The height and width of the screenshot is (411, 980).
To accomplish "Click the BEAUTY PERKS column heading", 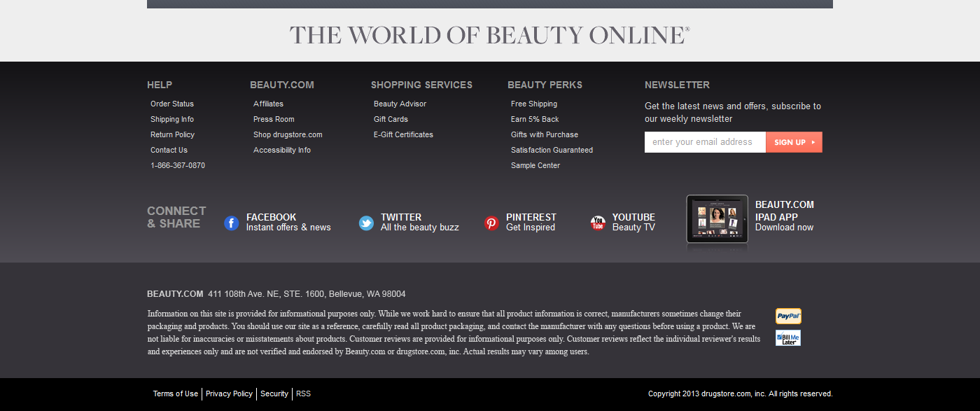I will pyautogui.click(x=545, y=85).
